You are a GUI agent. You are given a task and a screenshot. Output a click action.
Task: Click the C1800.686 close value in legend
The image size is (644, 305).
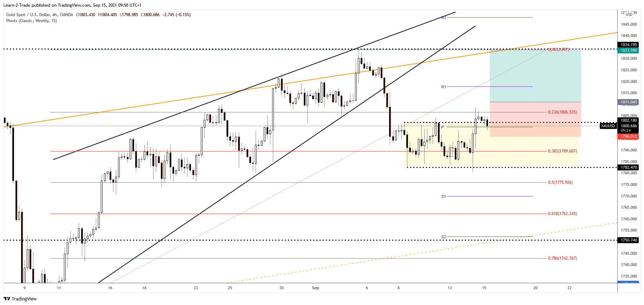click(150, 15)
